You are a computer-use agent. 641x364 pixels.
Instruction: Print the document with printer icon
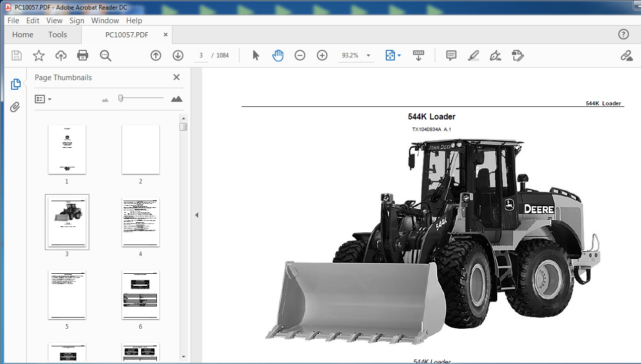[83, 55]
